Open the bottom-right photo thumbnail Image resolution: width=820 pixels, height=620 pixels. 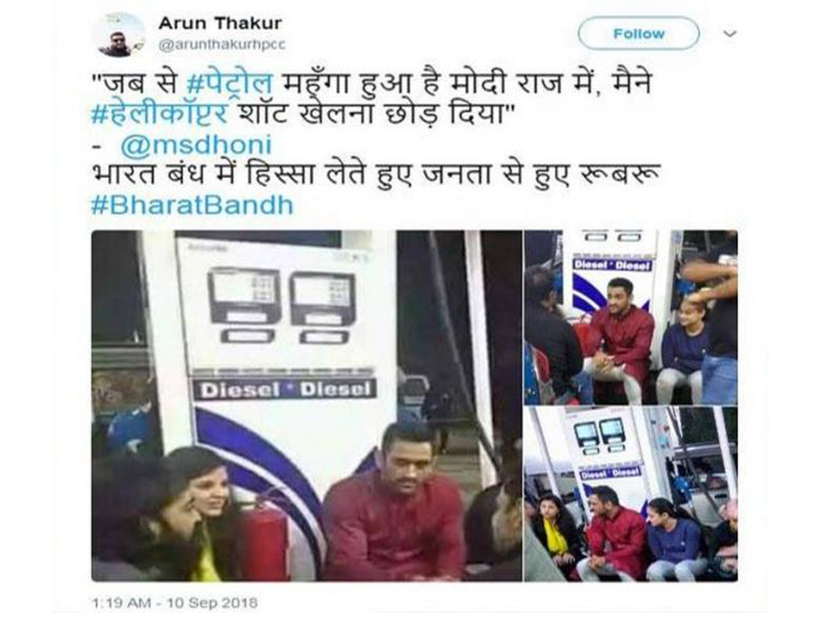[631, 494]
